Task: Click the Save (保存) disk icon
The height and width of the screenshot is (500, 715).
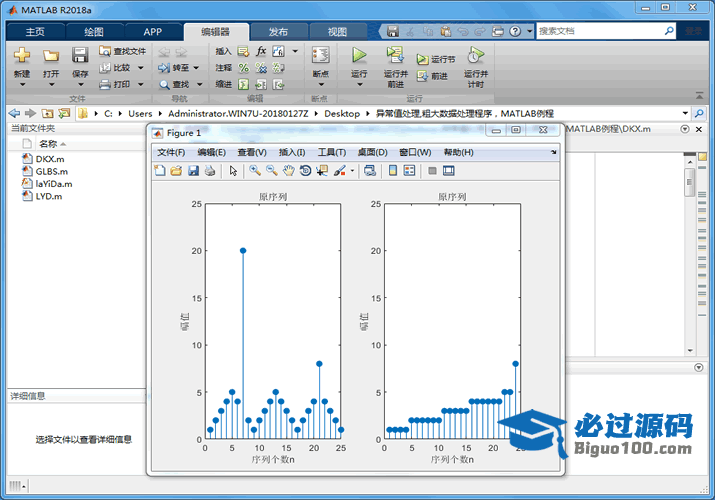Action: (80, 56)
